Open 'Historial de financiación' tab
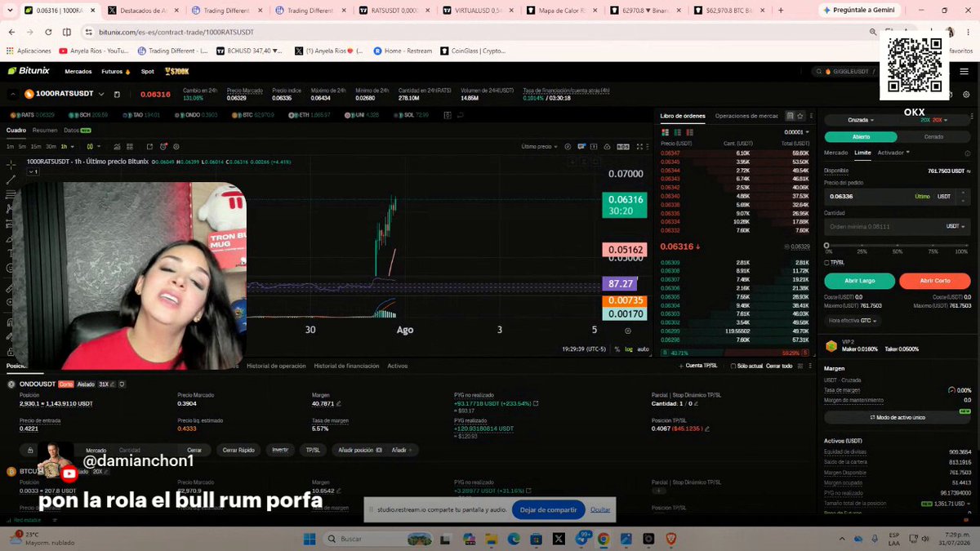The image size is (980, 551). (x=346, y=366)
